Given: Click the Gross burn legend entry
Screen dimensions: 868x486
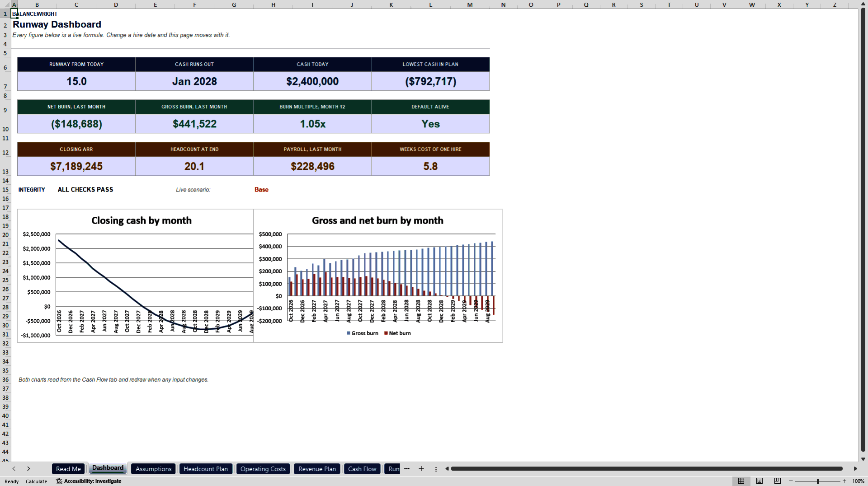Looking at the screenshot, I should [x=363, y=333].
